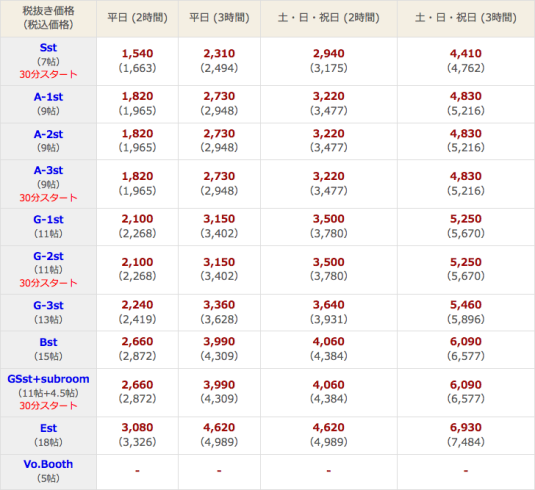Click the 平日 (3時間) column header
The width and height of the screenshot is (535, 490).
coord(219,18)
